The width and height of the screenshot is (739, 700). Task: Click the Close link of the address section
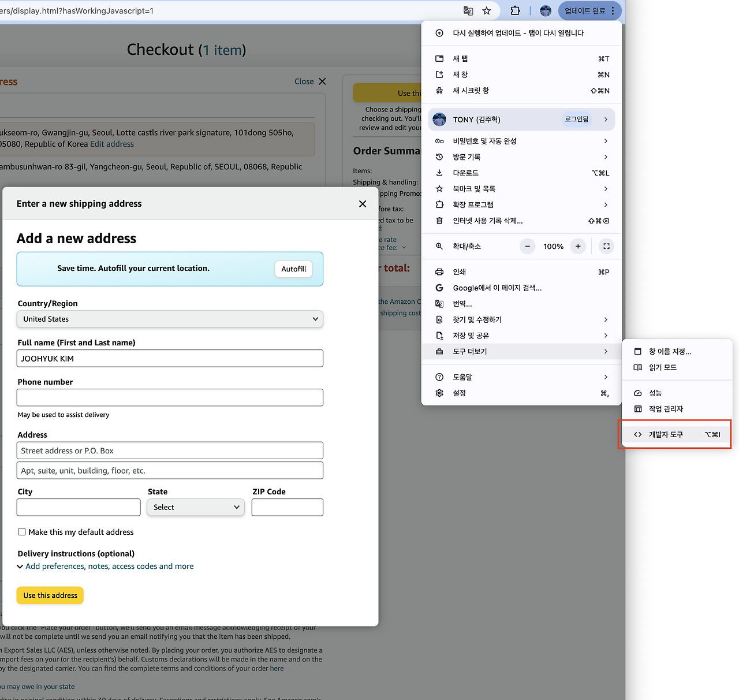310,81
